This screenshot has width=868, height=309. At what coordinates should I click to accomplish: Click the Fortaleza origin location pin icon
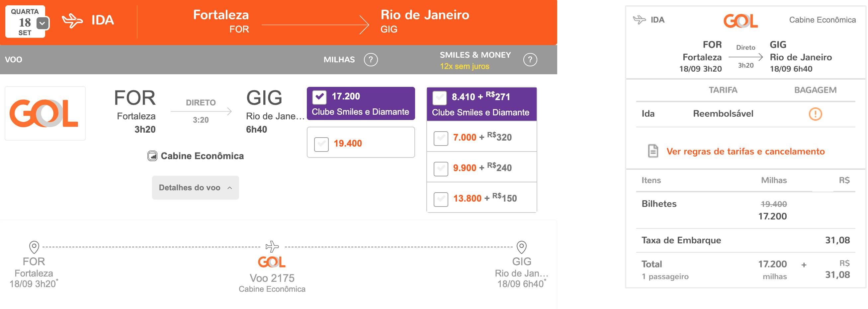coord(34,247)
